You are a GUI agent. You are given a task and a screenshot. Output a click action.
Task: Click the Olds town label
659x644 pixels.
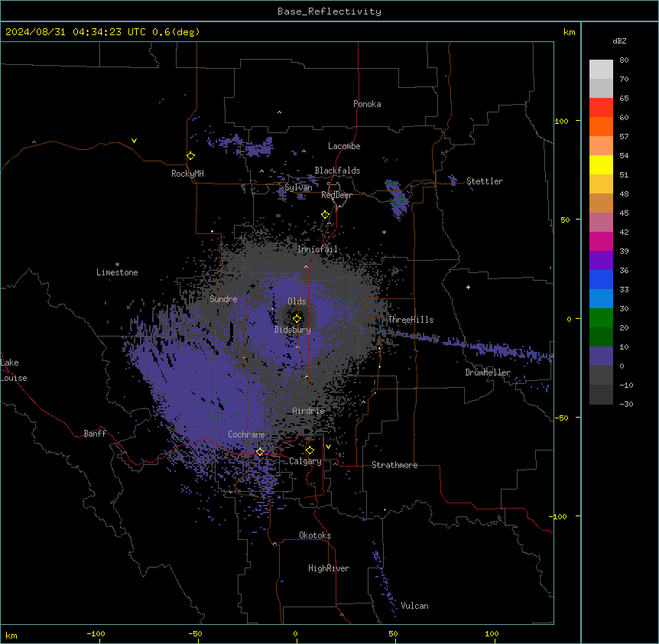297,301
